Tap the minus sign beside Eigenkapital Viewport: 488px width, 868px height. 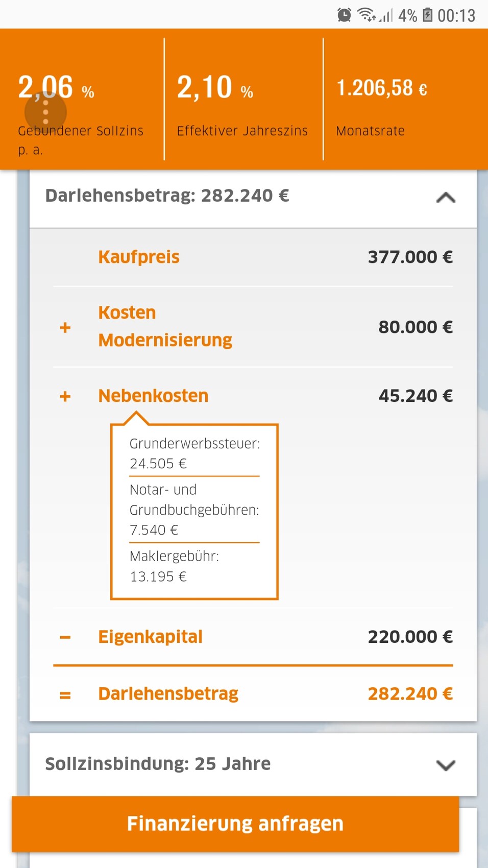(x=65, y=637)
